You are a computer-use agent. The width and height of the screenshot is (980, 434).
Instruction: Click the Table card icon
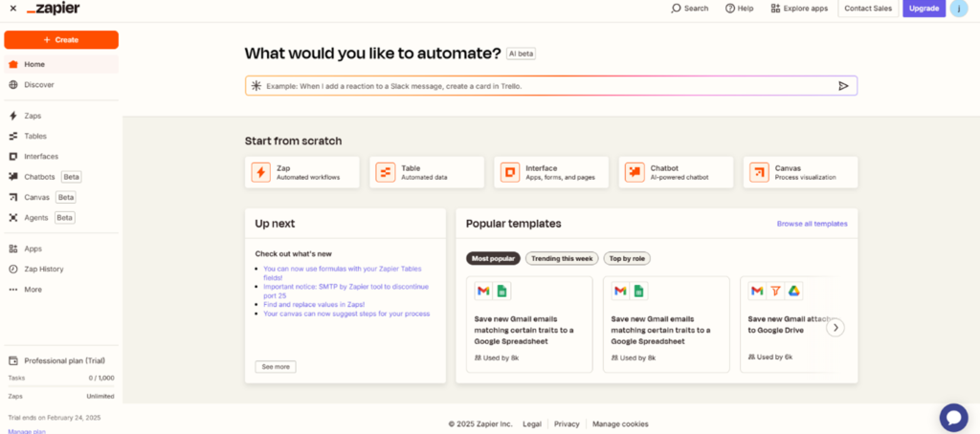[x=385, y=172]
